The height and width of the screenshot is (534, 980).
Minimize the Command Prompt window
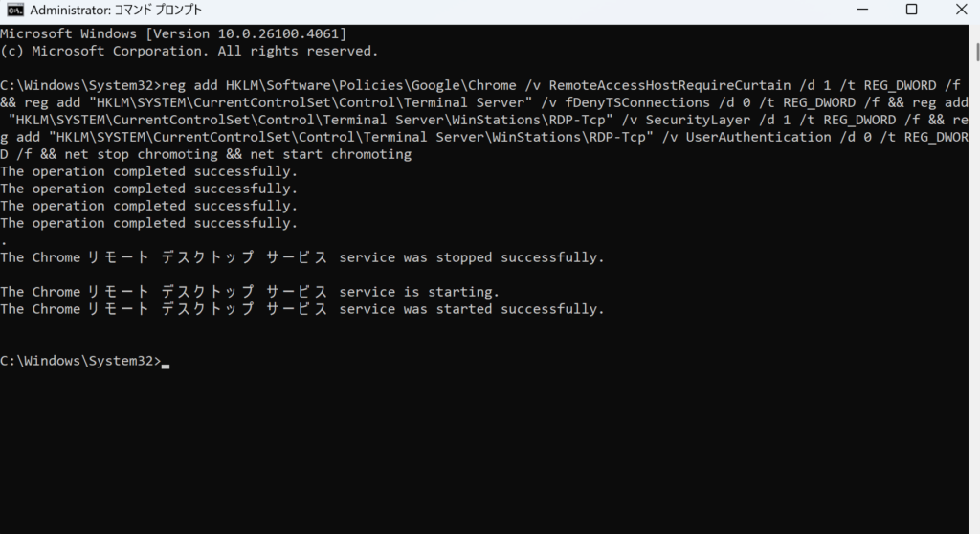coord(862,10)
